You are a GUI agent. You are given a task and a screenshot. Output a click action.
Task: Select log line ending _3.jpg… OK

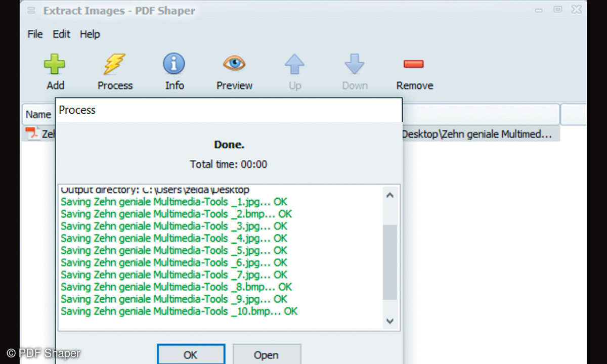tap(174, 226)
